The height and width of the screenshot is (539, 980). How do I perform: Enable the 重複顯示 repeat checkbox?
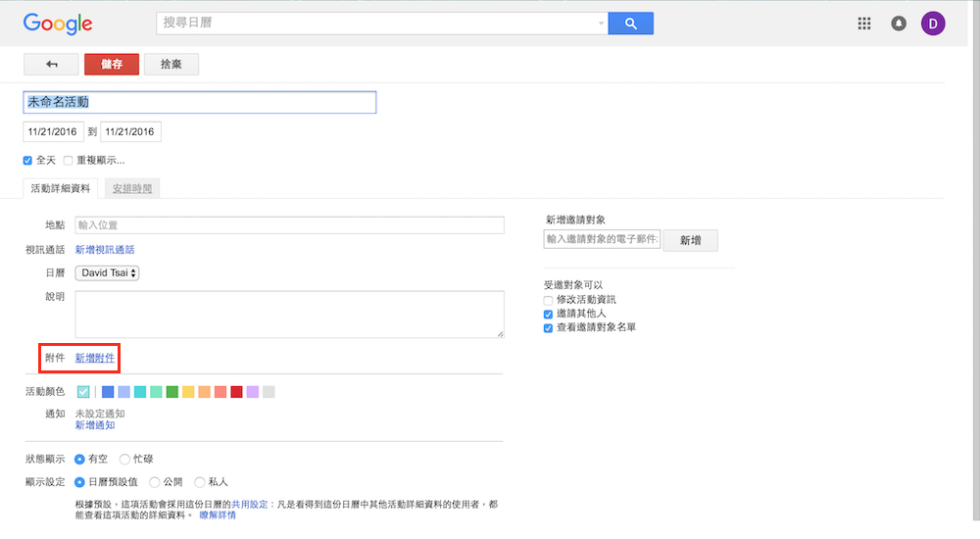pos(69,160)
